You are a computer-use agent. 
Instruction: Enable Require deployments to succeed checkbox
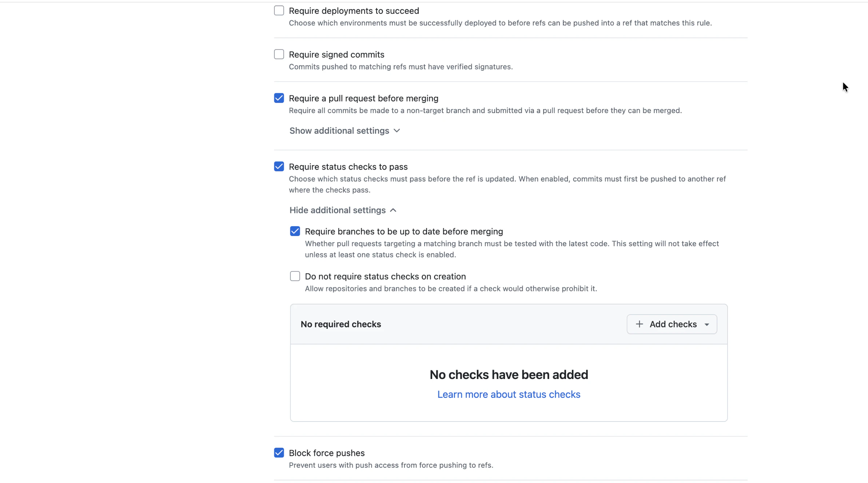coord(279,11)
